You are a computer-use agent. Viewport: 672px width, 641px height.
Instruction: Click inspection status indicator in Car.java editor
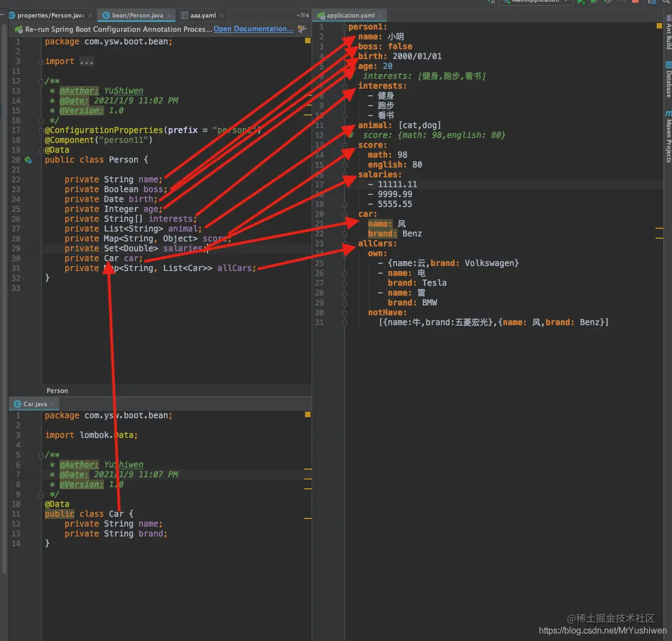point(308,414)
